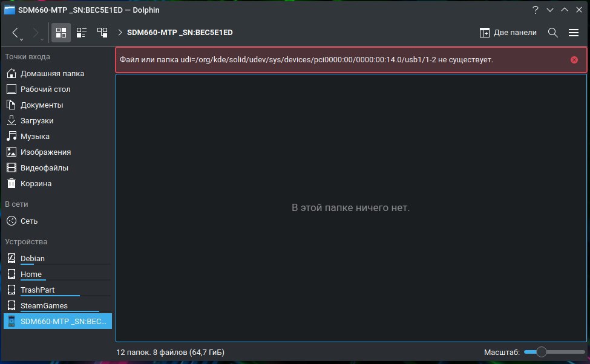Click the TrashPart drive icon

[x=11, y=290]
